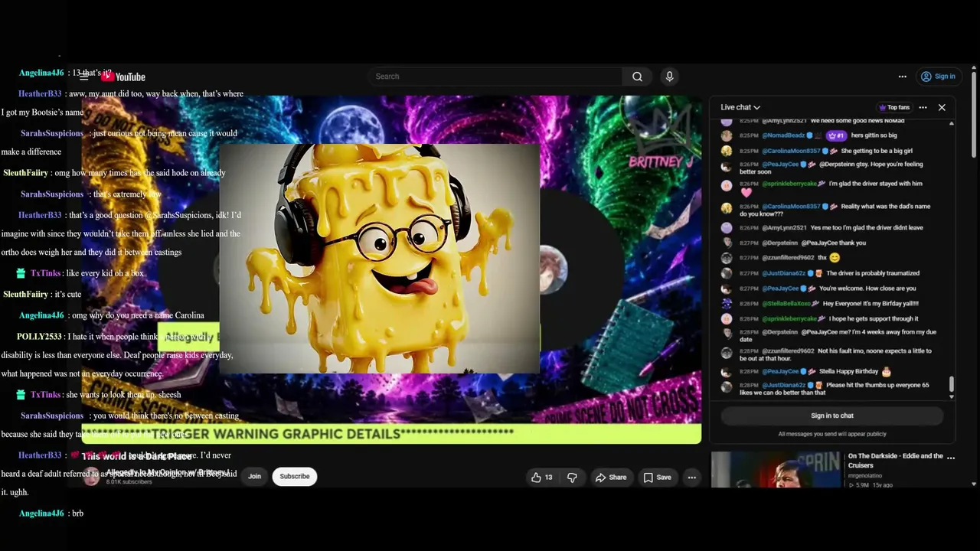Focus the YouTube search field

pyautogui.click(x=495, y=77)
